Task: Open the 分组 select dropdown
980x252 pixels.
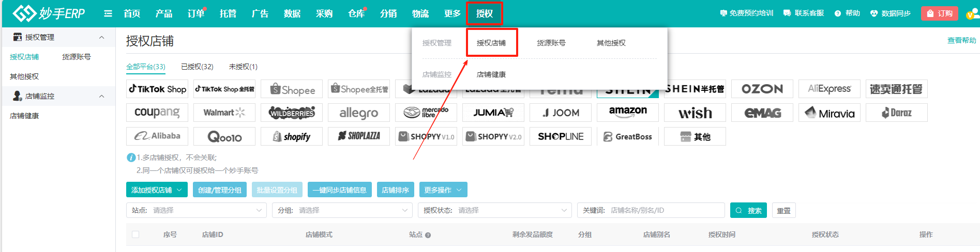Action: (342, 210)
